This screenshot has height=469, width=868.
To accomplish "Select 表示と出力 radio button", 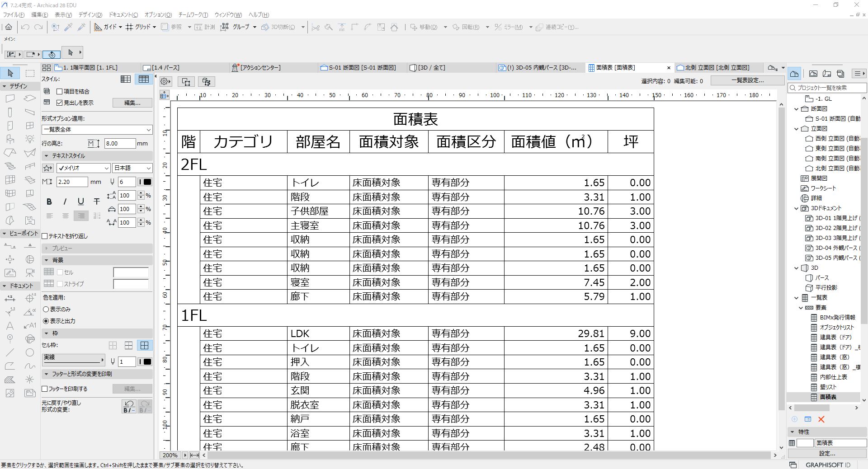I will point(46,321).
